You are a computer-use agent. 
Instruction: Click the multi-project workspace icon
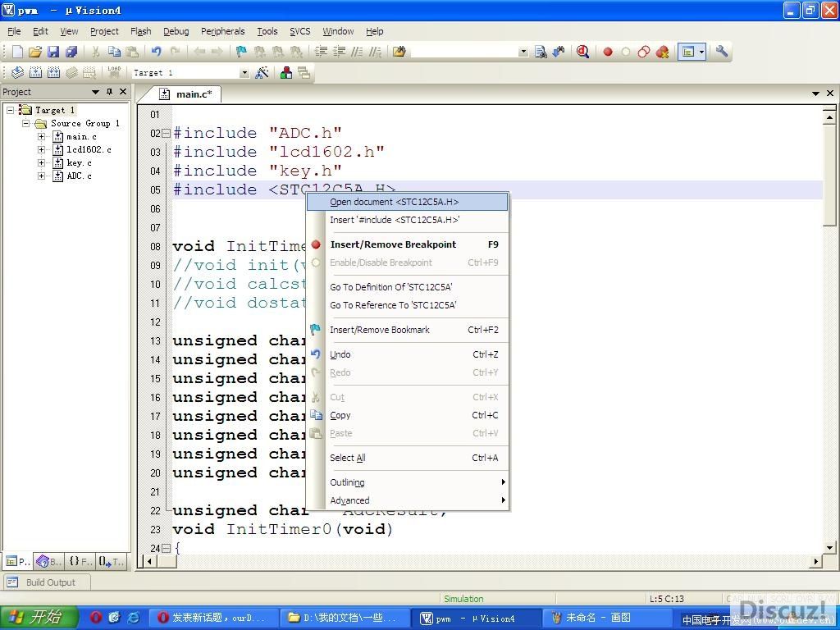tap(304, 72)
